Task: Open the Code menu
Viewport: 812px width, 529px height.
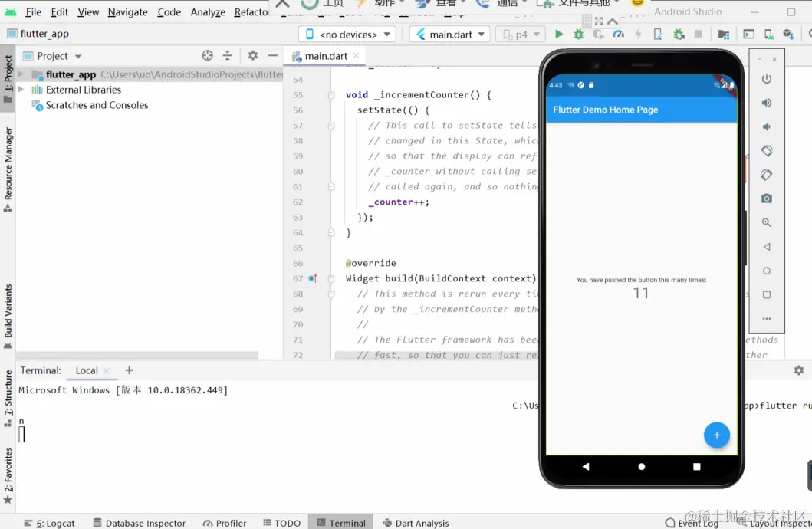Action: click(169, 12)
